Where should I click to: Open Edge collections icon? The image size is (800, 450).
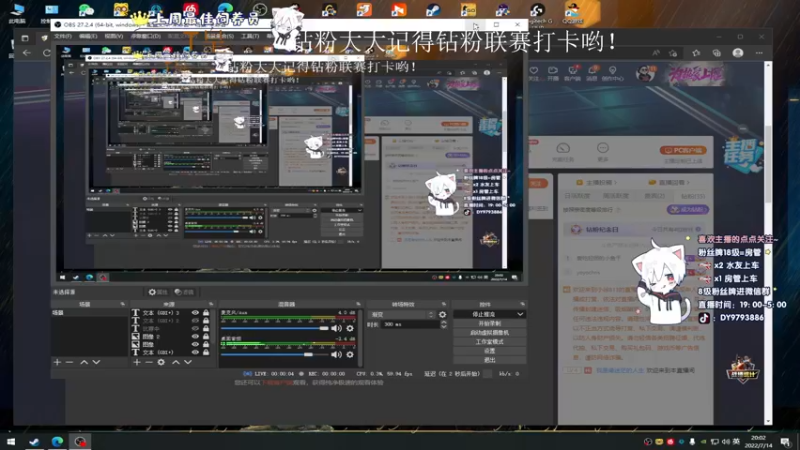pos(717,53)
